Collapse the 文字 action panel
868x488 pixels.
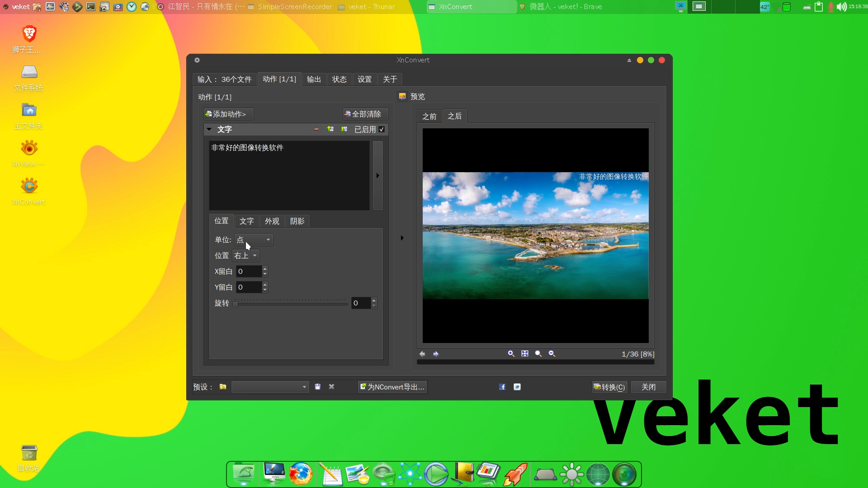[209, 129]
